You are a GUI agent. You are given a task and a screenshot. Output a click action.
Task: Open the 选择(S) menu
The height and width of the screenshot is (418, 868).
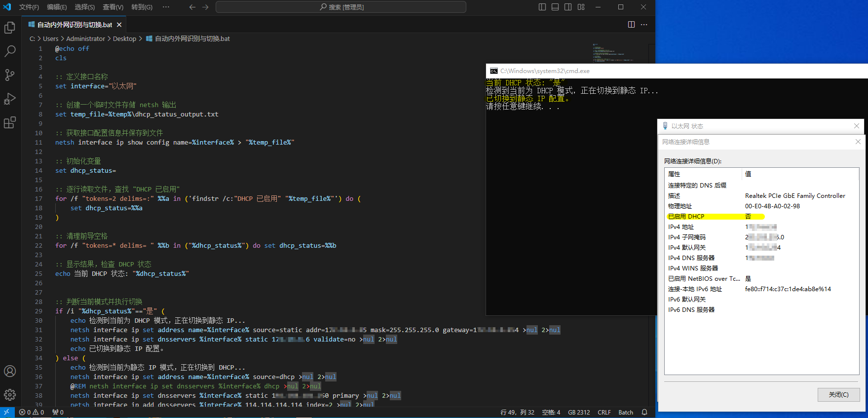85,7
